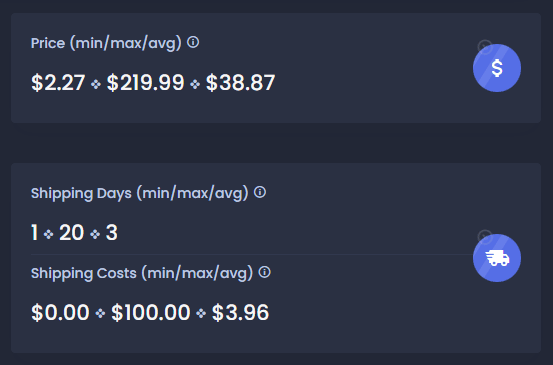Select the Shipping Costs (min/max/avg) heading

(x=142, y=273)
